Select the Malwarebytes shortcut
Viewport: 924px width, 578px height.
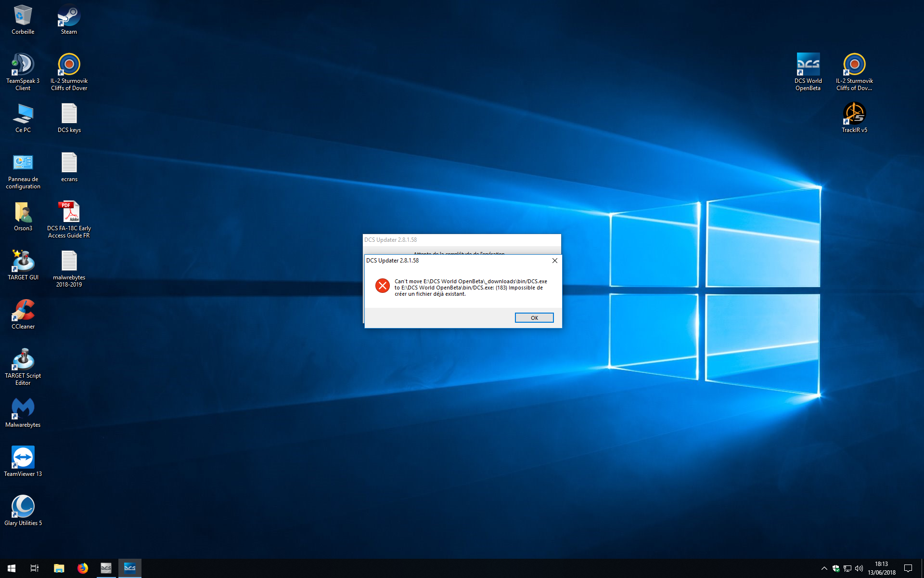click(23, 413)
